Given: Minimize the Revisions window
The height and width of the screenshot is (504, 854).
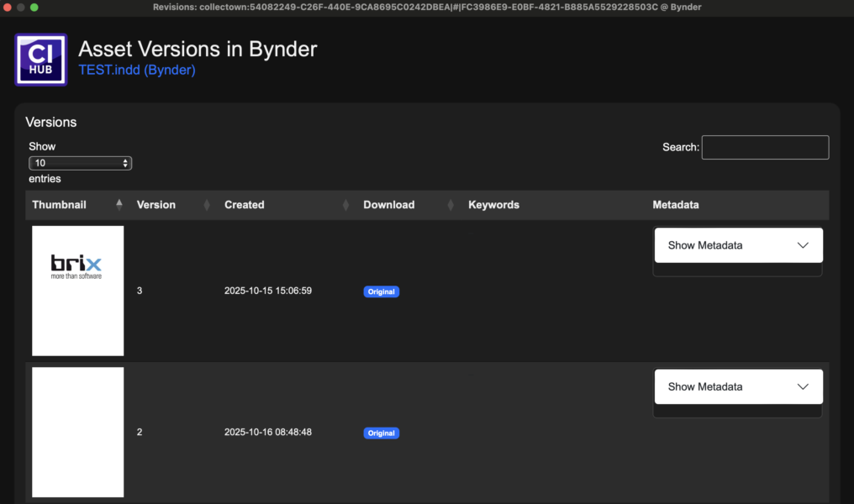Looking at the screenshot, I should [x=20, y=7].
